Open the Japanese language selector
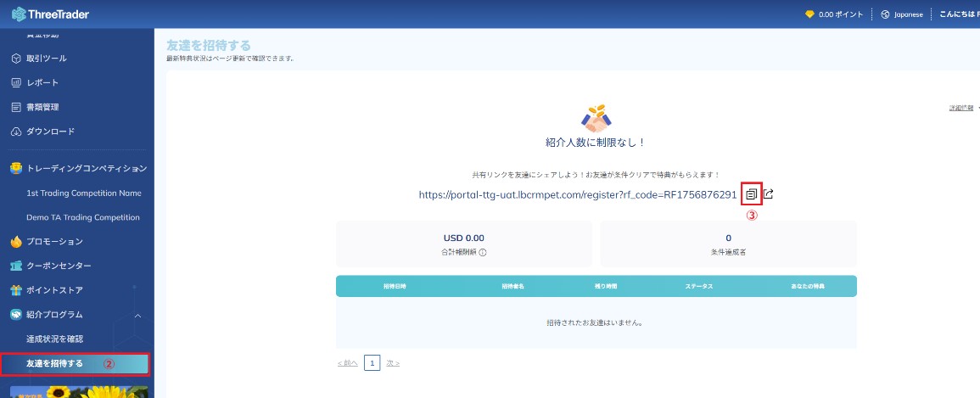 [x=901, y=14]
